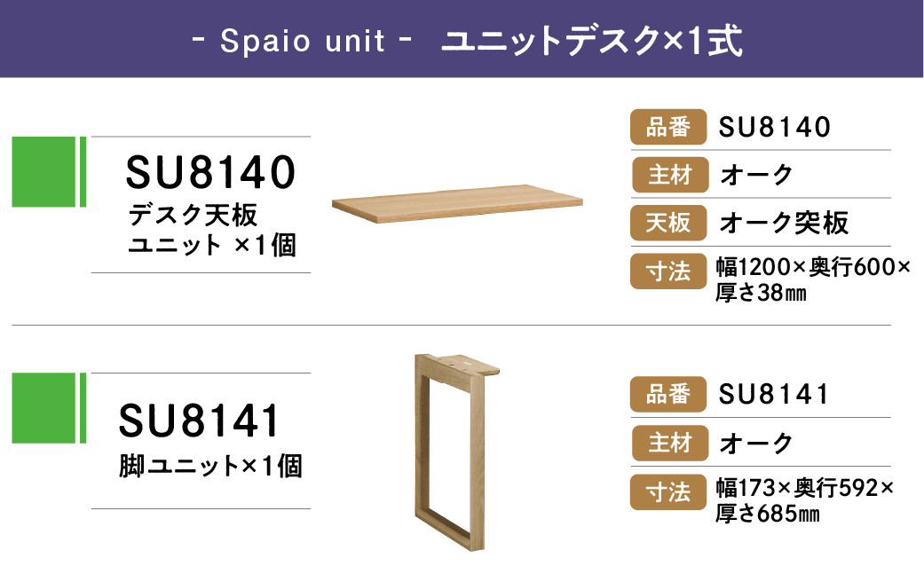Click the 品番 label for SU8141
The width and height of the screenshot is (924, 574).
tap(668, 394)
